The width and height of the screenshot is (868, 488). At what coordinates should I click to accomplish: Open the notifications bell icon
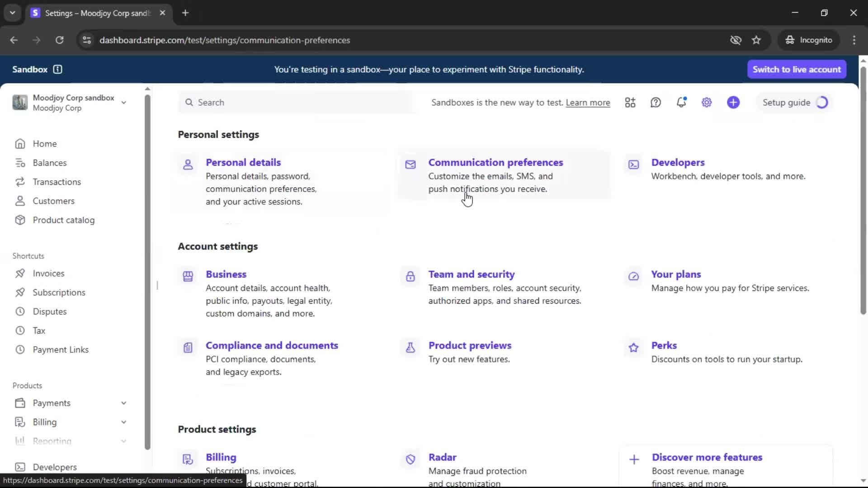point(681,103)
